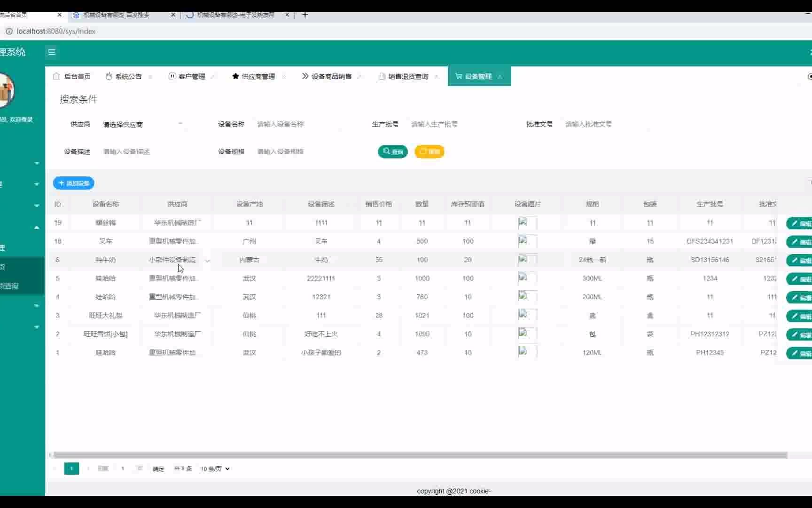Click device image thumbnail for 纯牛奶 row
This screenshot has height=508, width=812.
click(x=527, y=260)
